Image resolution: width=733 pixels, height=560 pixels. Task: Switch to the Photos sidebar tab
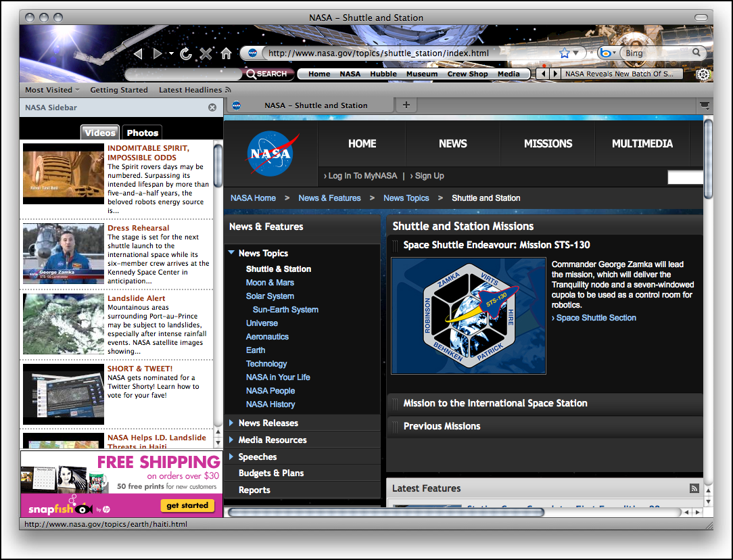142,133
